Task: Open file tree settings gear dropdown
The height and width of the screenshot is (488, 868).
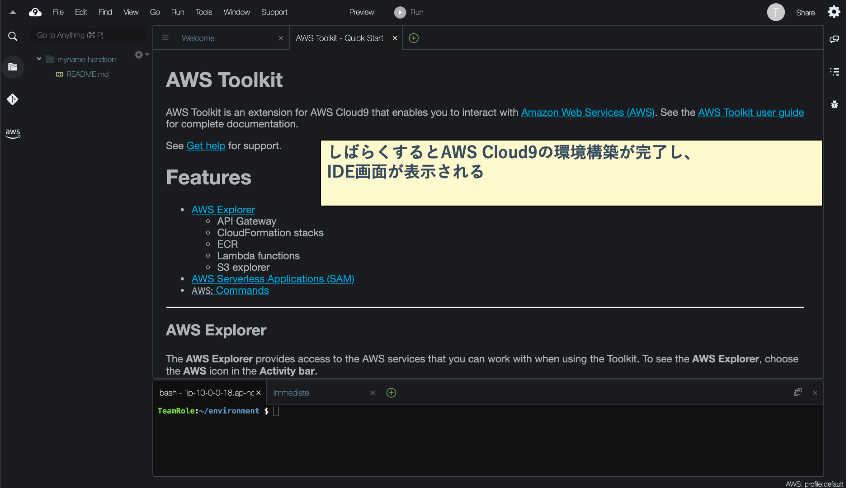Action: tap(142, 55)
